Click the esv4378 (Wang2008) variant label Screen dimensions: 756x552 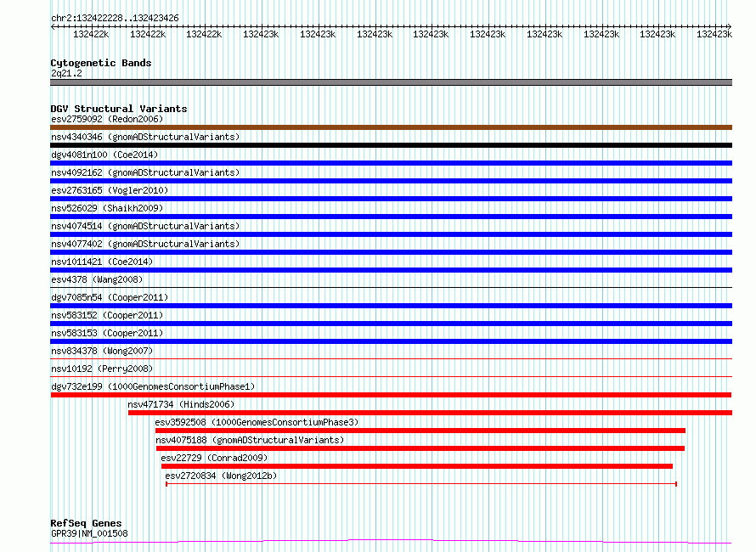pyautogui.click(x=97, y=279)
